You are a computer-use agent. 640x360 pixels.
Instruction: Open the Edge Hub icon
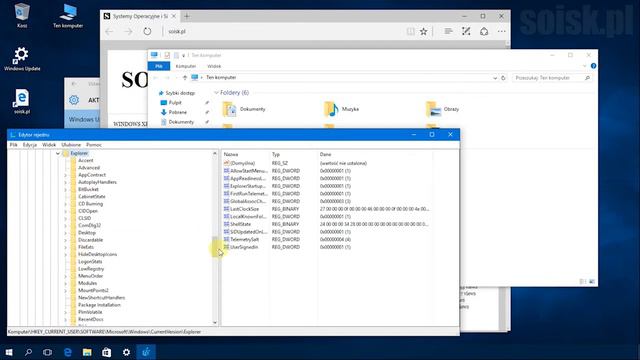[x=448, y=31]
